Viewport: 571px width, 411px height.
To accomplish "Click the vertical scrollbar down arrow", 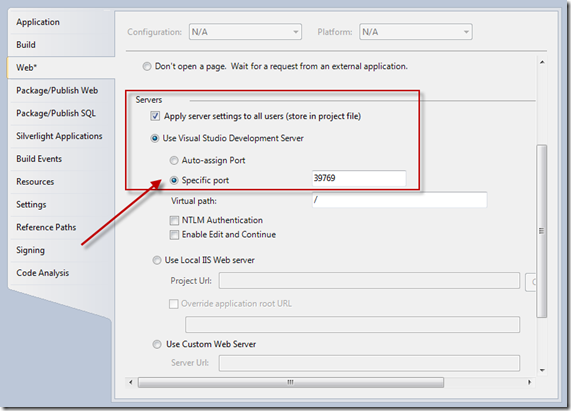I will pyautogui.click(x=542, y=370).
